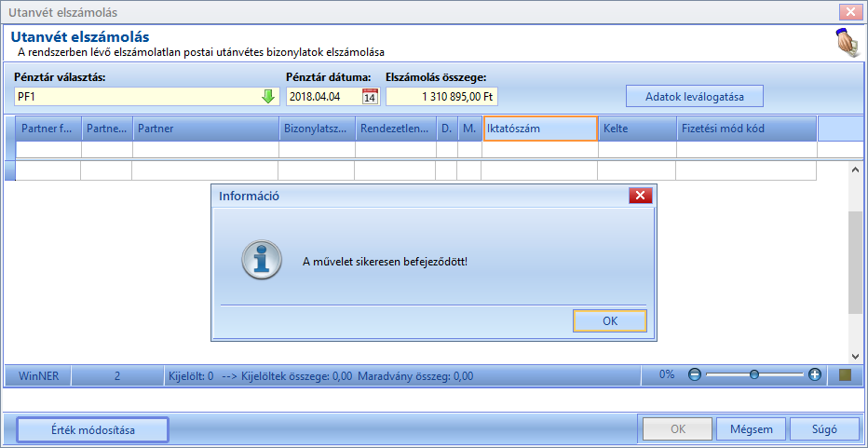The width and height of the screenshot is (868, 448).
Task: Sort by the Kelte column header
Action: click(x=637, y=129)
